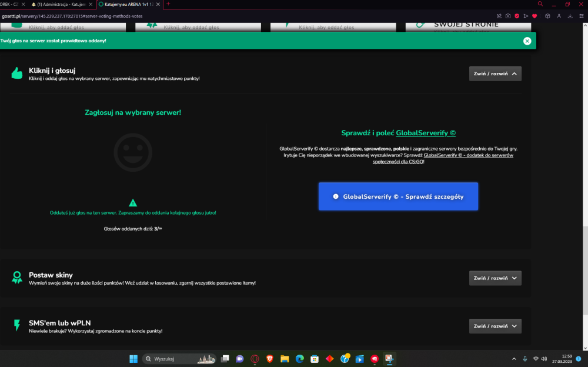Viewport: 588px width, 367px height.
Task: Click the send/flow arrow icon in address bar
Action: [526, 16]
